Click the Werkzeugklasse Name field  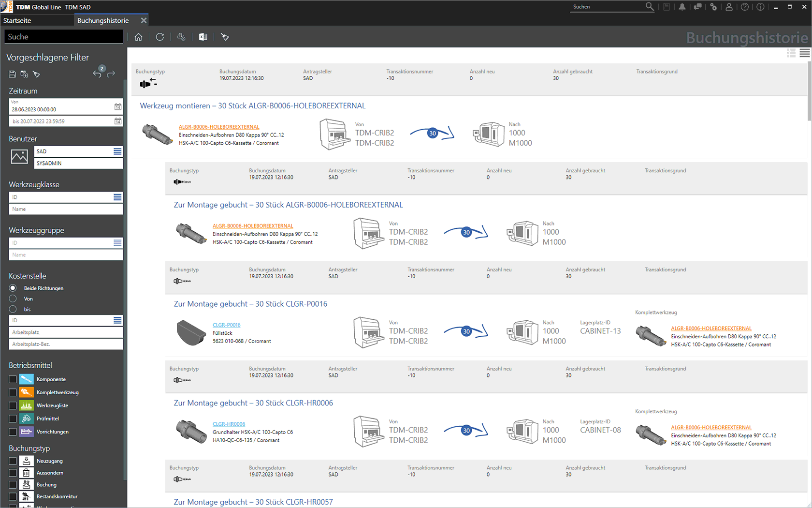(x=66, y=209)
